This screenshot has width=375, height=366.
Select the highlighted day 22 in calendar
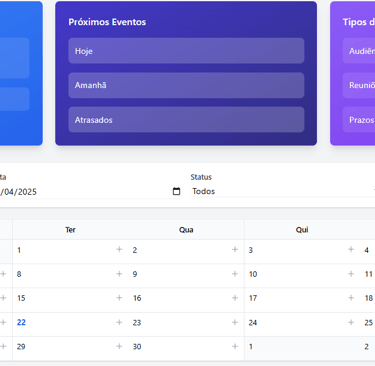(21, 322)
